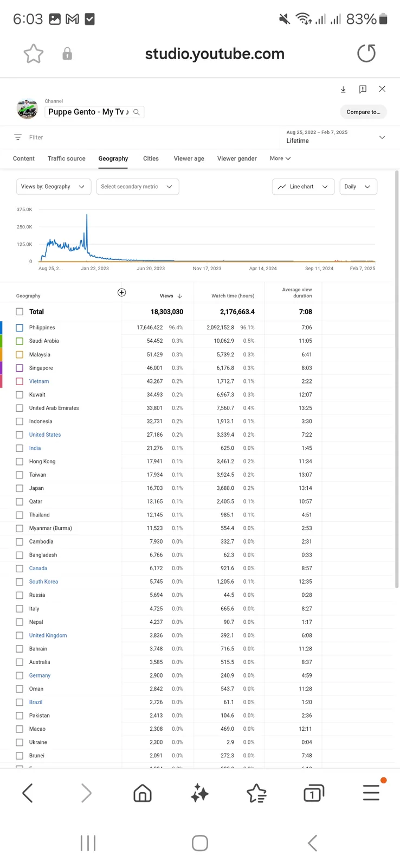Open the United Kingdom geography link

pyautogui.click(x=48, y=635)
